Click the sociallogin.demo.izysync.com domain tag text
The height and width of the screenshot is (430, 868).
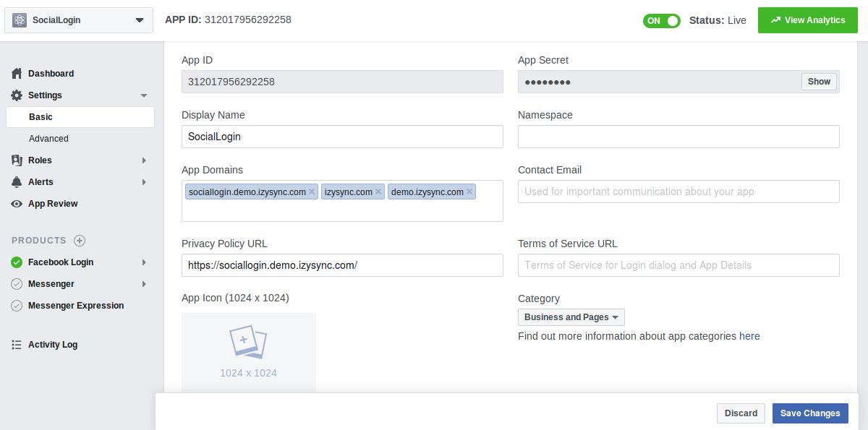[247, 192]
